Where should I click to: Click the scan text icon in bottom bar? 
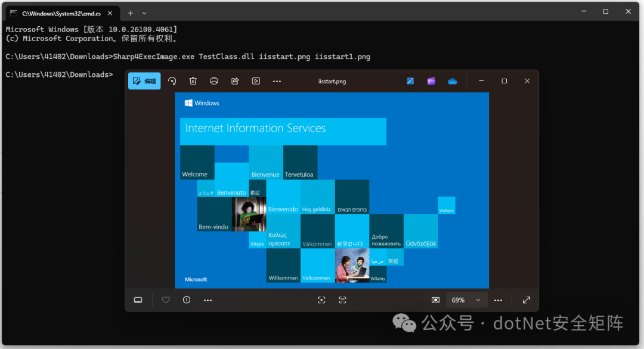(x=342, y=300)
